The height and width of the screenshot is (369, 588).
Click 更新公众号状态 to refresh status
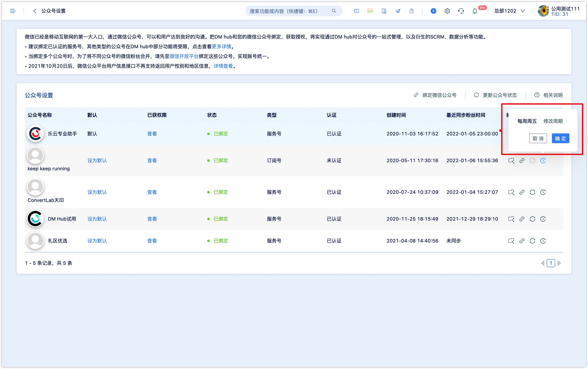point(495,95)
